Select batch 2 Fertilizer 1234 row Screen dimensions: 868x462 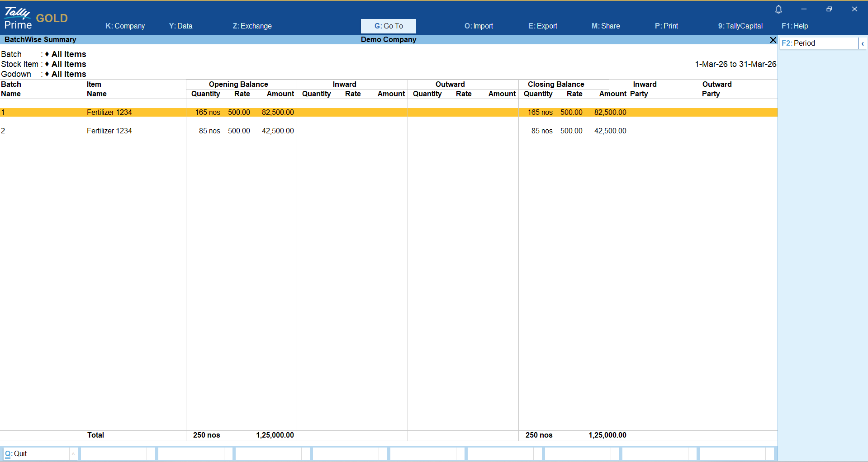(109, 131)
